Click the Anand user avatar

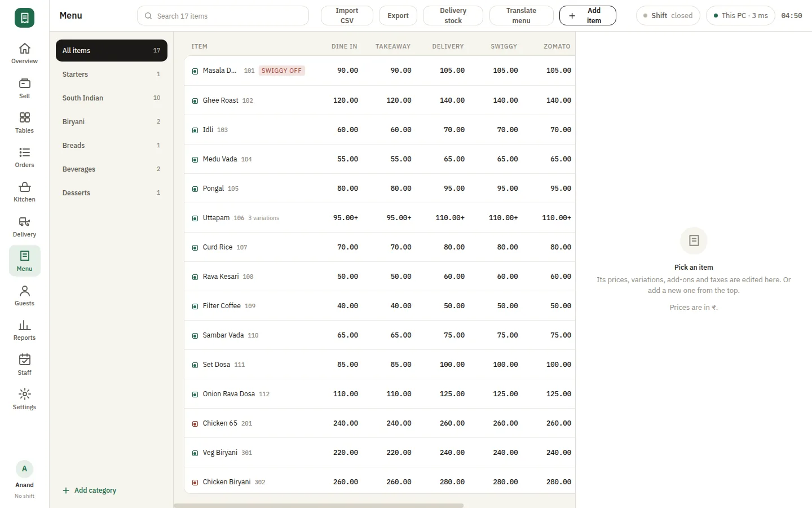24,469
